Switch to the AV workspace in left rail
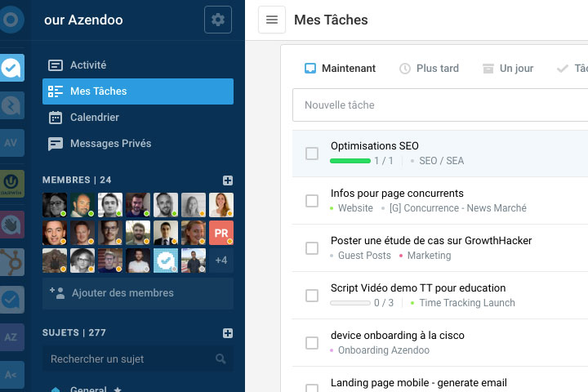 click(12, 143)
